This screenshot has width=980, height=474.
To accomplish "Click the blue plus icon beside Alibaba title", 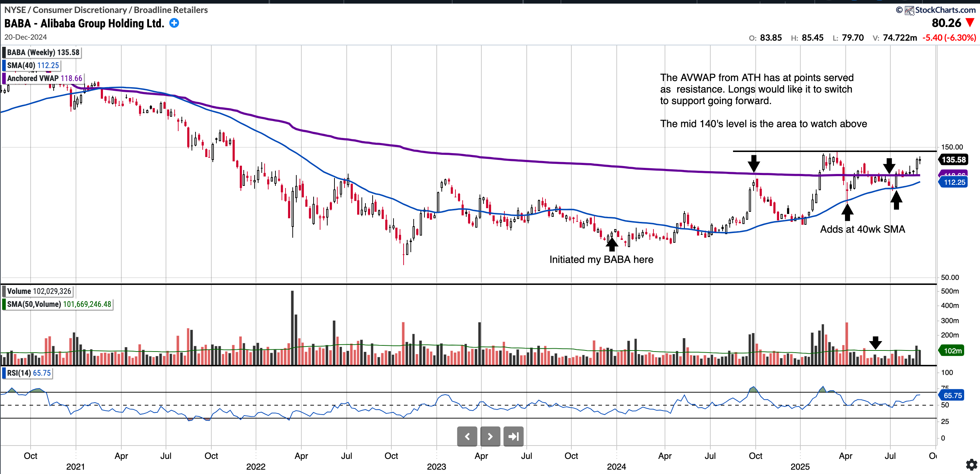I will (174, 23).
